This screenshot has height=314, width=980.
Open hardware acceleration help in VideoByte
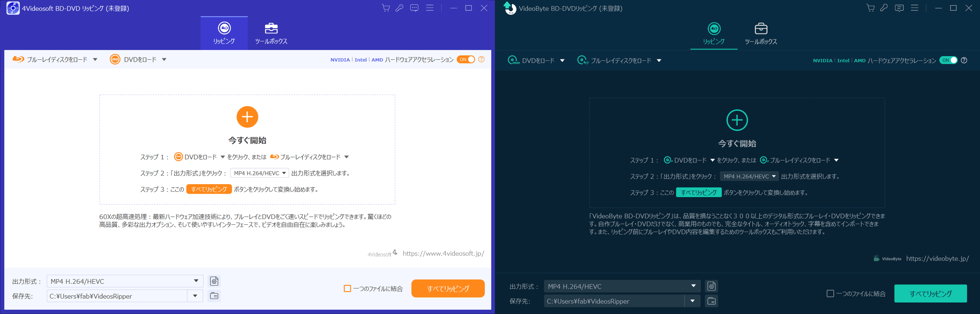click(964, 60)
